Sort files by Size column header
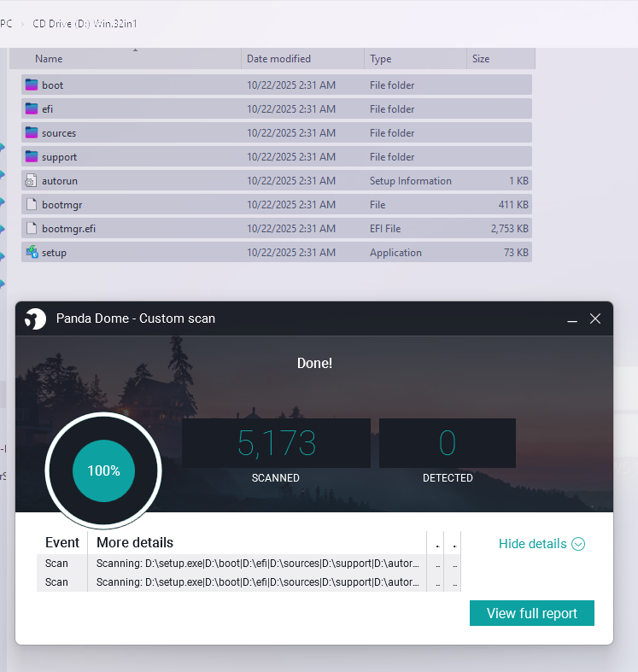Viewport: 638px width, 672px height. (500, 59)
